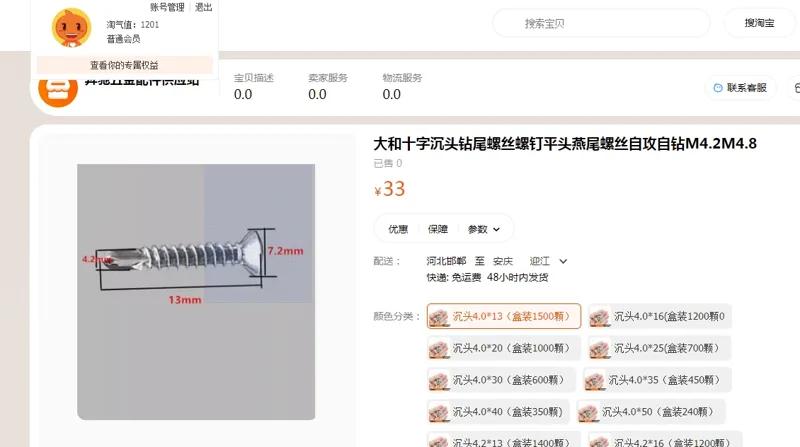Contact customer service via 联系客服

click(x=740, y=88)
